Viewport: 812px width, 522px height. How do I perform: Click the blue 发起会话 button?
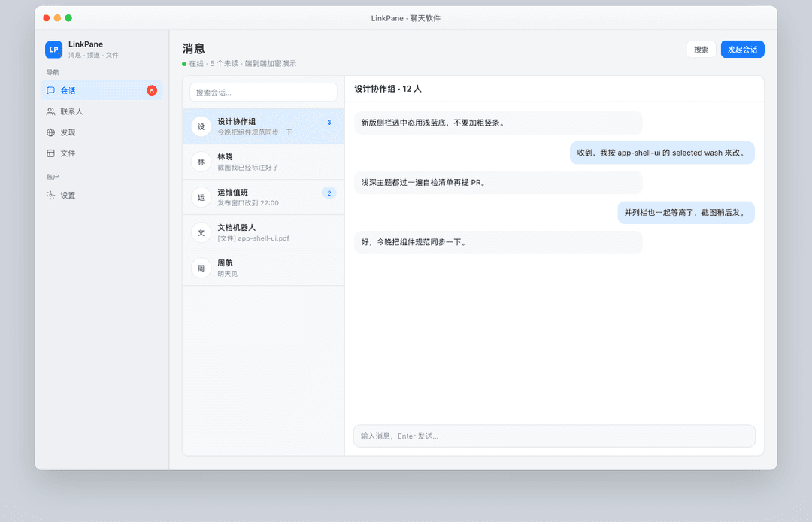pyautogui.click(x=743, y=49)
